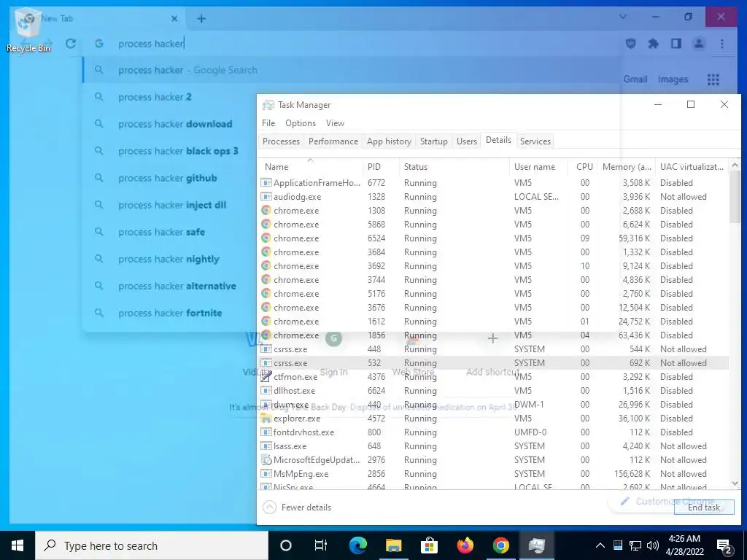Click the taskbar clock 4:26 AM
Screen dimensions: 747x560
(684, 539)
